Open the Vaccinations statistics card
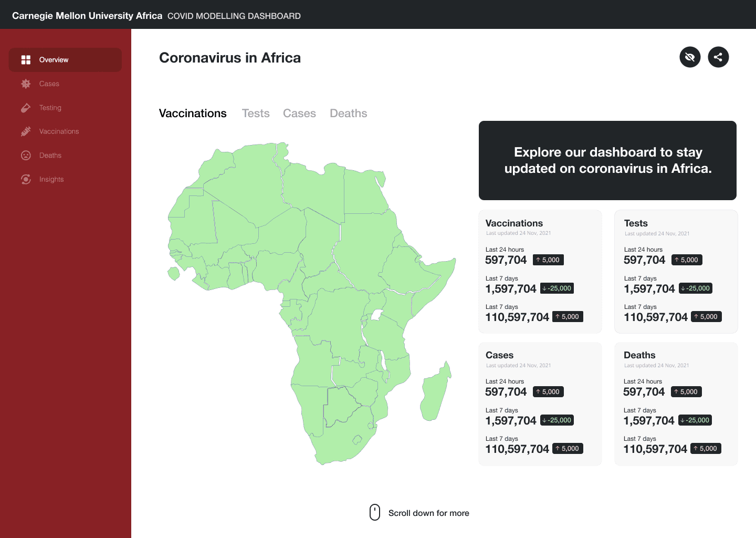 (540, 272)
